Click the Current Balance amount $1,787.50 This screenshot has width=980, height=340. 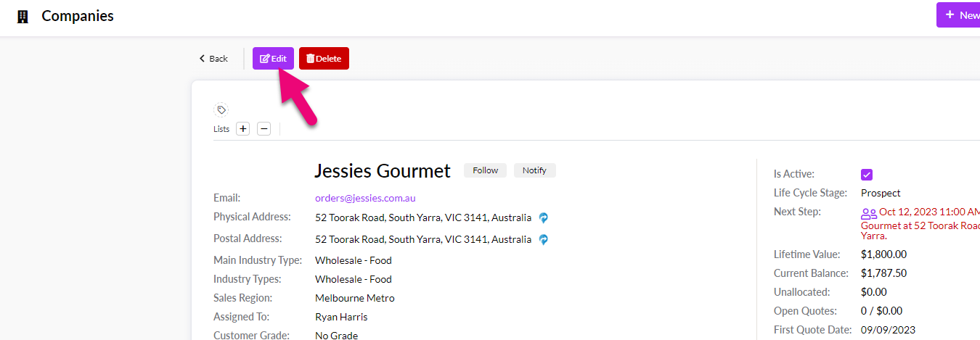tap(883, 273)
